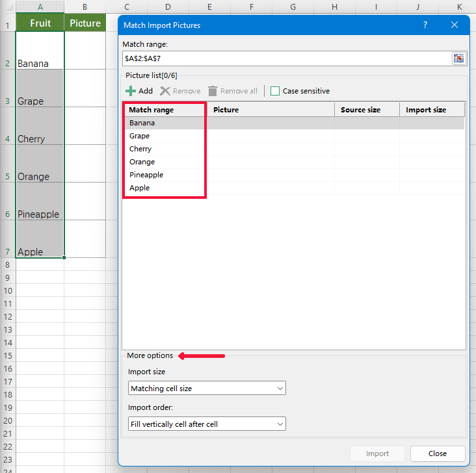Select row 7 header in spreadsheet
476x473 pixels.
click(x=8, y=239)
